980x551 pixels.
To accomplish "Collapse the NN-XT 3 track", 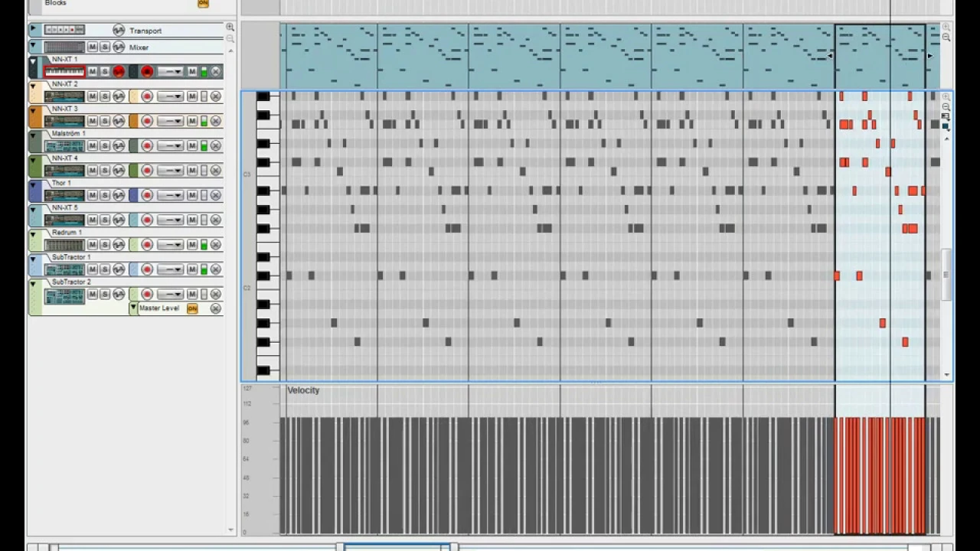I will pos(33,112).
